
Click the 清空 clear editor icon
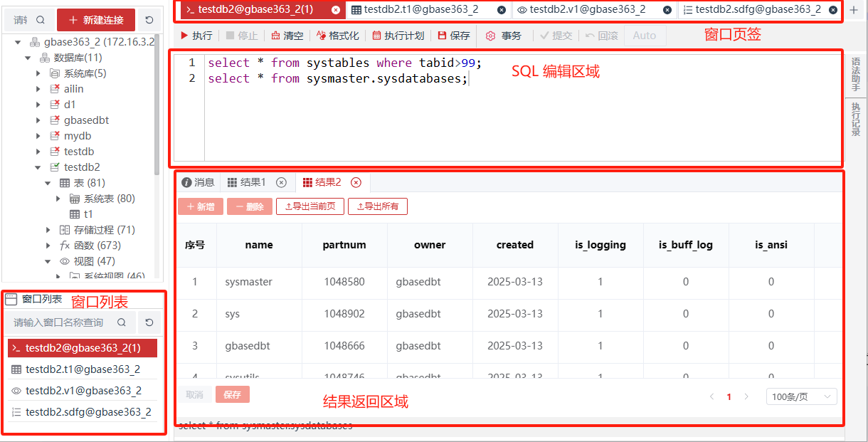tap(276, 36)
